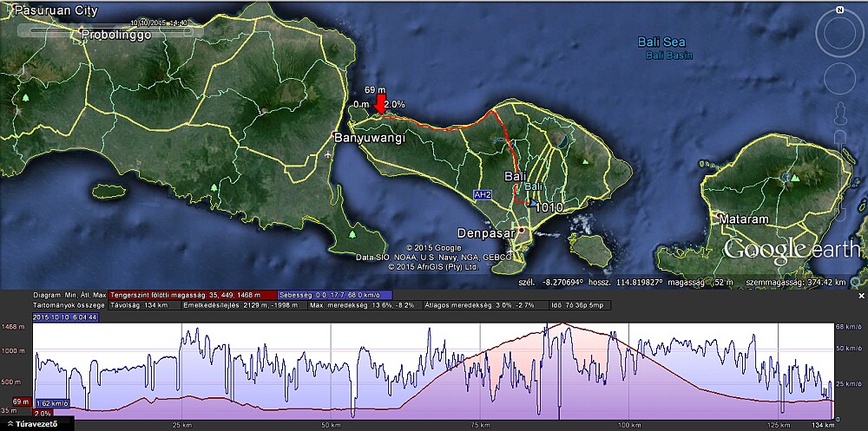This screenshot has width=868, height=431.
Task: Click the AH2 highway shield
Action: pyautogui.click(x=481, y=195)
